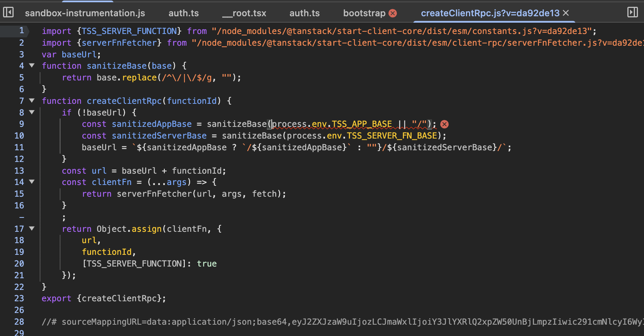Click 'var baseUrl;' on line 3
The image size is (644, 336).
click(71, 54)
